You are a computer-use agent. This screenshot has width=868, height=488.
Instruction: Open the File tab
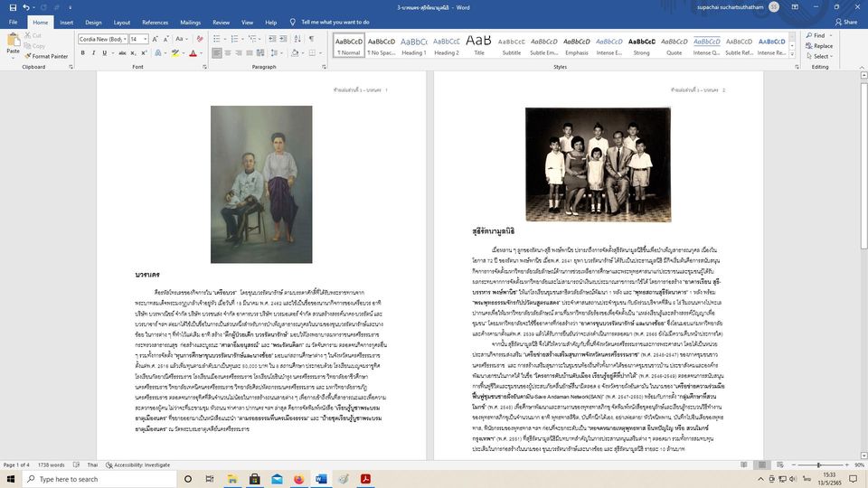[13, 22]
